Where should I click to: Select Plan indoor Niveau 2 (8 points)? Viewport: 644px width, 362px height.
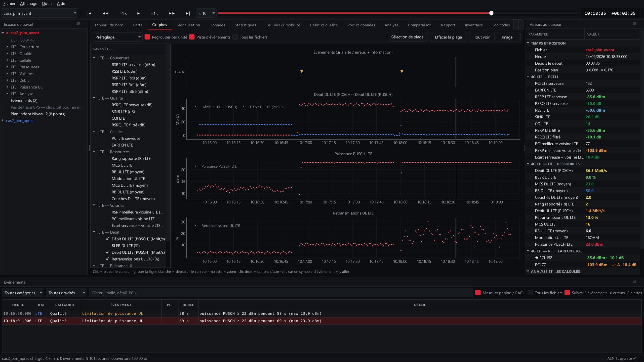pyautogui.click(x=38, y=114)
